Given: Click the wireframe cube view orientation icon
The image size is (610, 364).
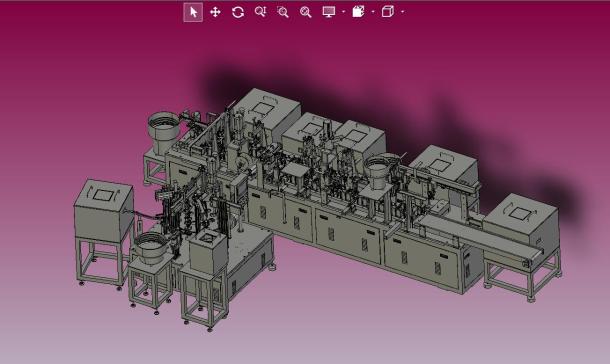Looking at the screenshot, I should [x=387, y=12].
